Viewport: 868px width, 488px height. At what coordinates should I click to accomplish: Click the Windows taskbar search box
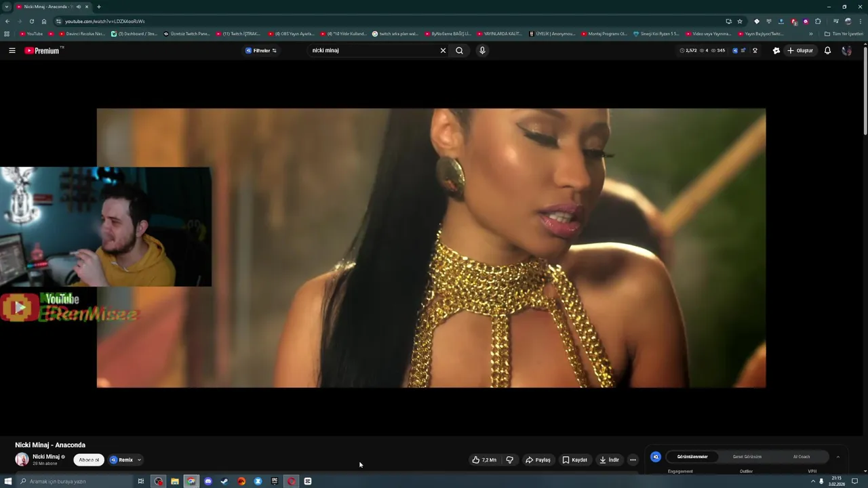75,481
